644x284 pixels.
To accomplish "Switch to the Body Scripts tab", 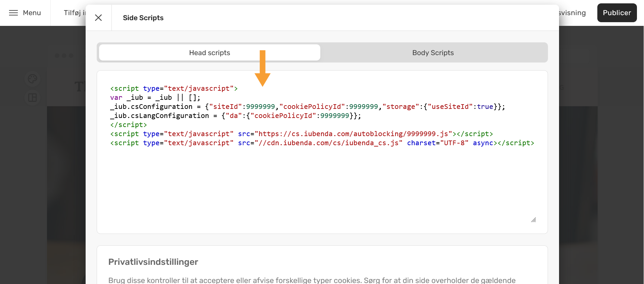I will [433, 53].
